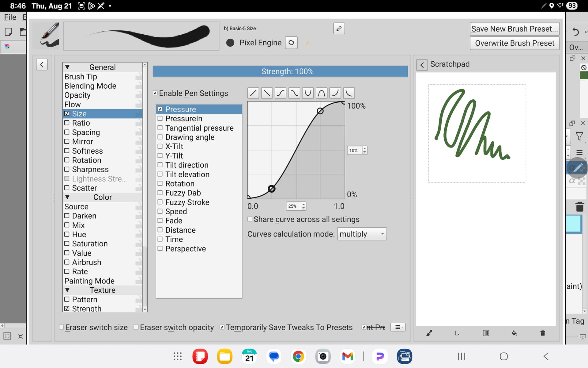Image resolution: width=588 pixels, height=368 pixels.
Task: Click the filter funnel icon on the right dock
Action: click(579, 136)
